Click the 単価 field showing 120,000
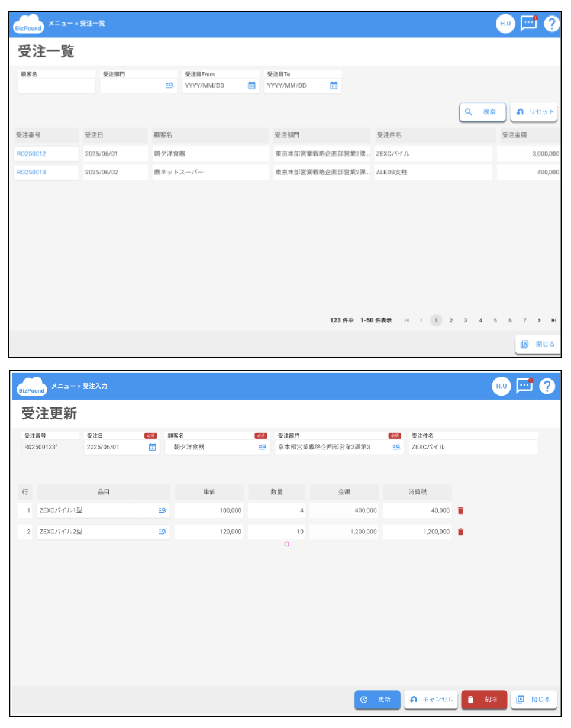Viewport: 571px width, 728px height. click(209, 532)
